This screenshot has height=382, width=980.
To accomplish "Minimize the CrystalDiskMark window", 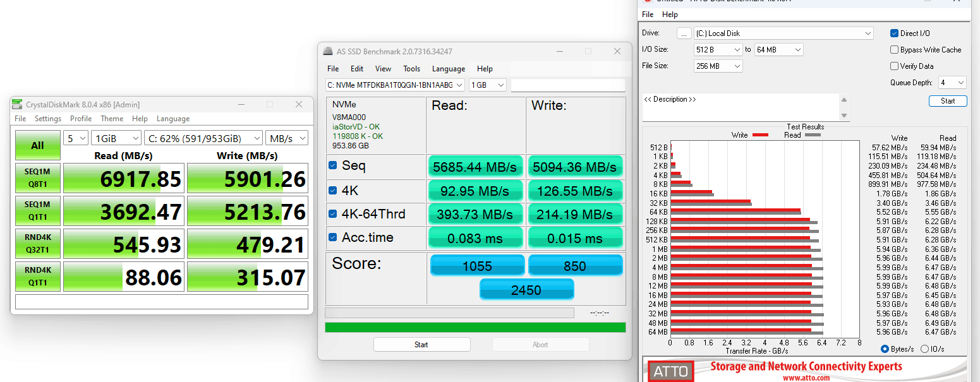I will coord(241,104).
